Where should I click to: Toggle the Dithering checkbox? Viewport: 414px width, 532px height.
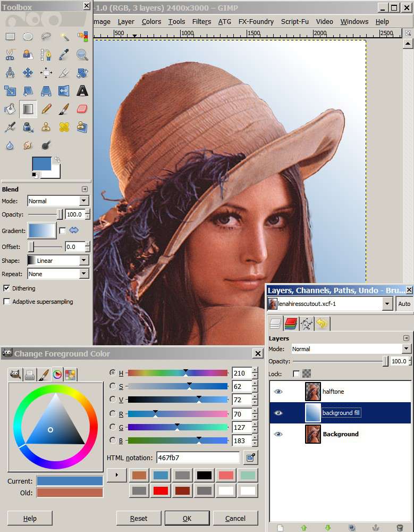[x=6, y=288]
